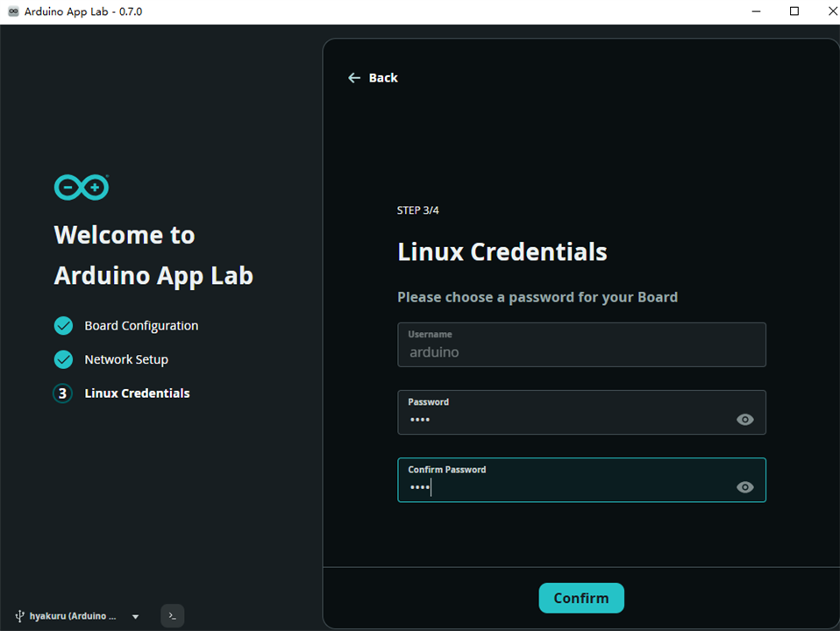Screen dimensions: 840x631
Task: Click the USB connection icon
Action: click(20, 616)
